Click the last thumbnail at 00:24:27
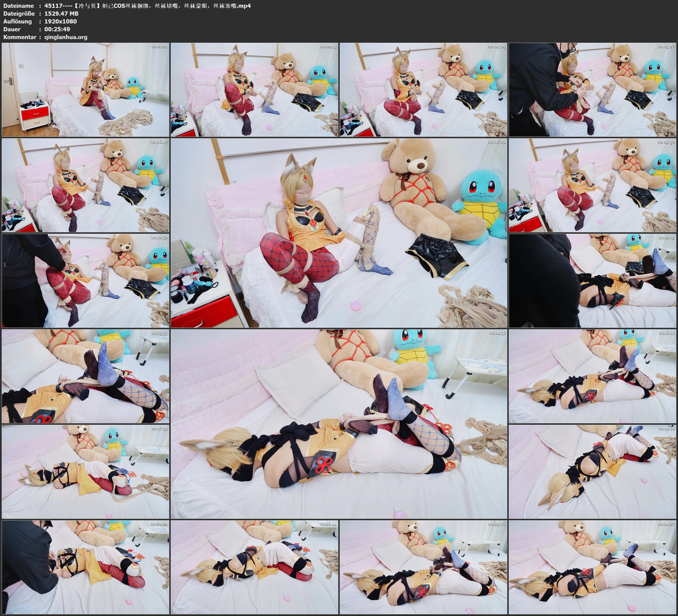 pyautogui.click(x=593, y=567)
